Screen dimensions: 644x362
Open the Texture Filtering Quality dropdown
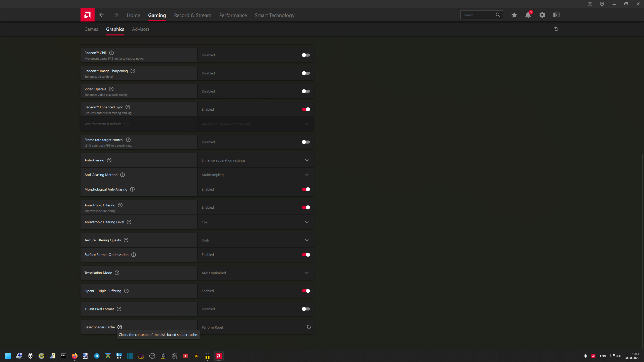click(307, 240)
